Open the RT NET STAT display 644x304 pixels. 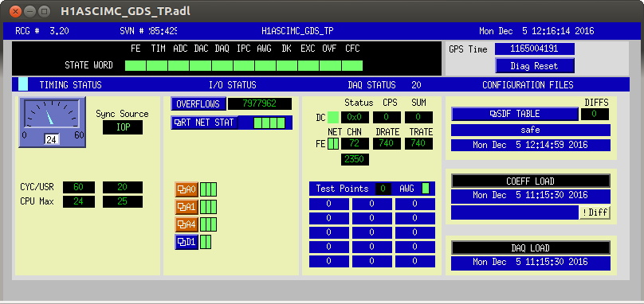[204, 123]
